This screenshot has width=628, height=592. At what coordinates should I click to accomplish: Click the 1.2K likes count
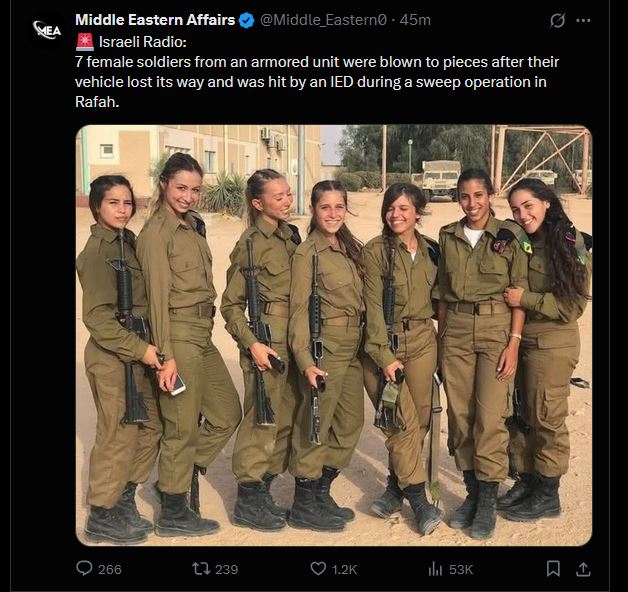click(344, 569)
